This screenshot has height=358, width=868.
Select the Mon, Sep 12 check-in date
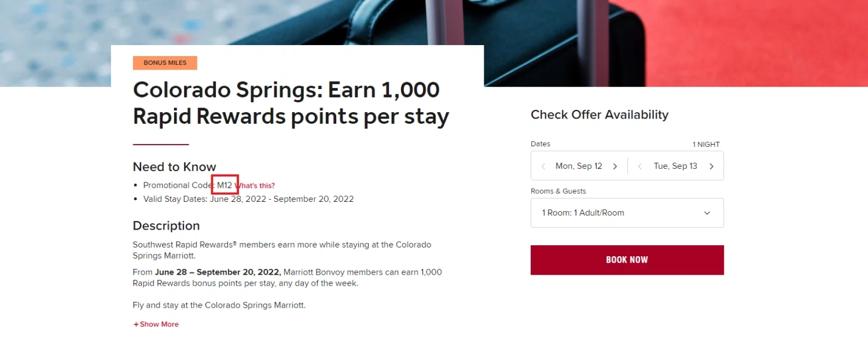pyautogui.click(x=579, y=166)
